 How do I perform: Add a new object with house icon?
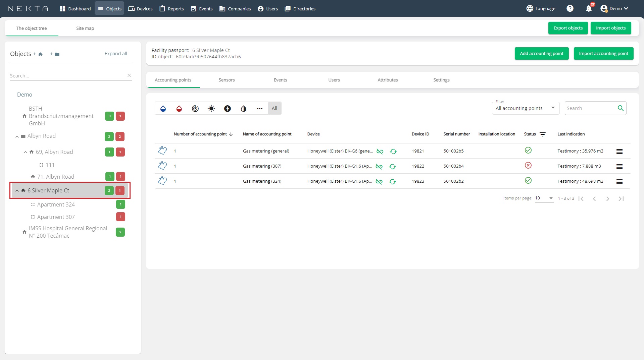click(38, 54)
